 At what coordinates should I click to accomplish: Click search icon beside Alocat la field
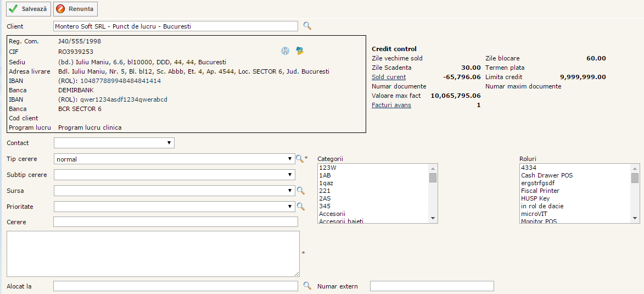point(307,286)
